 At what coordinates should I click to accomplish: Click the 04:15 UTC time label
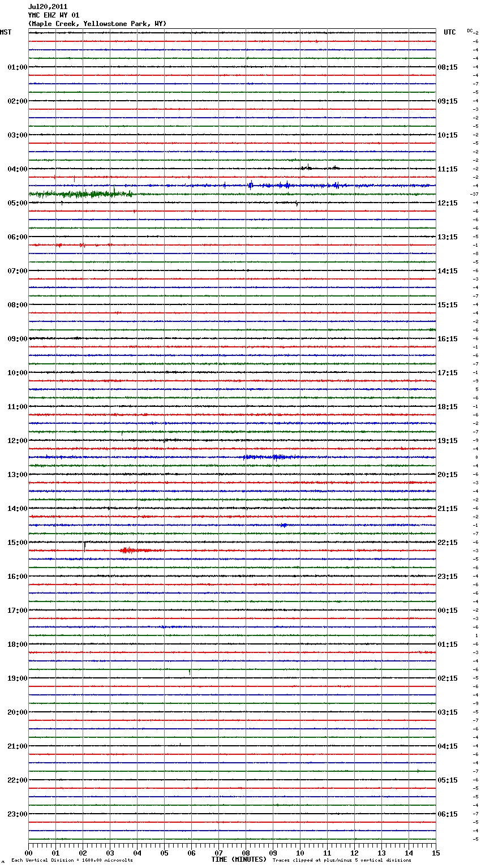(x=448, y=746)
